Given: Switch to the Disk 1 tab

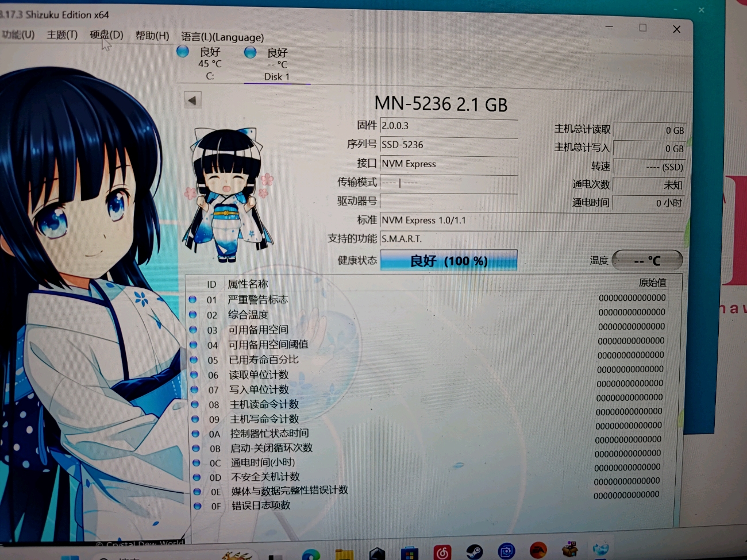Looking at the screenshot, I should 276,64.
